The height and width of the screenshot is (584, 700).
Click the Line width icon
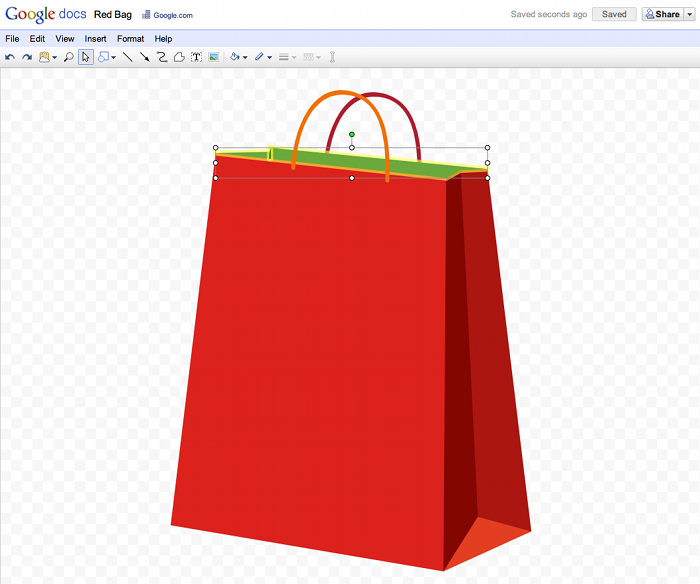pyautogui.click(x=283, y=57)
